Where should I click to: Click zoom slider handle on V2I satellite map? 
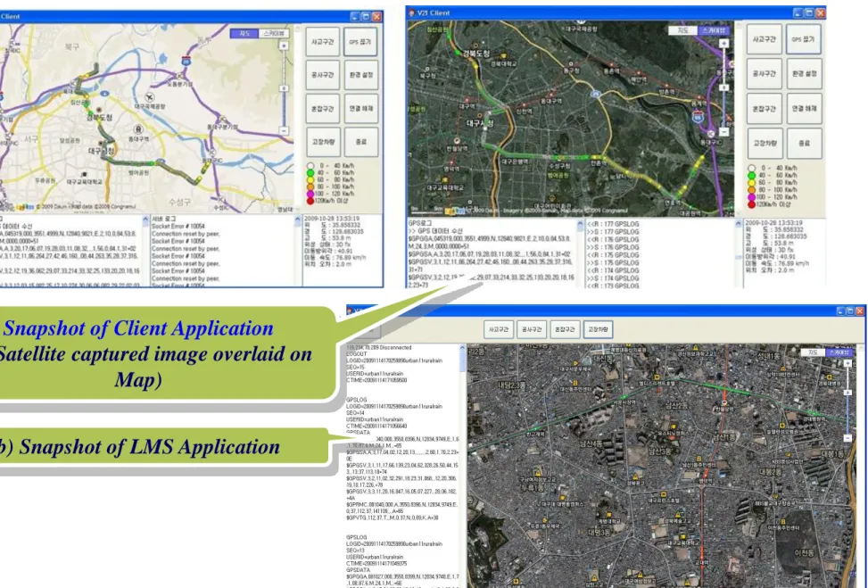tap(723, 87)
